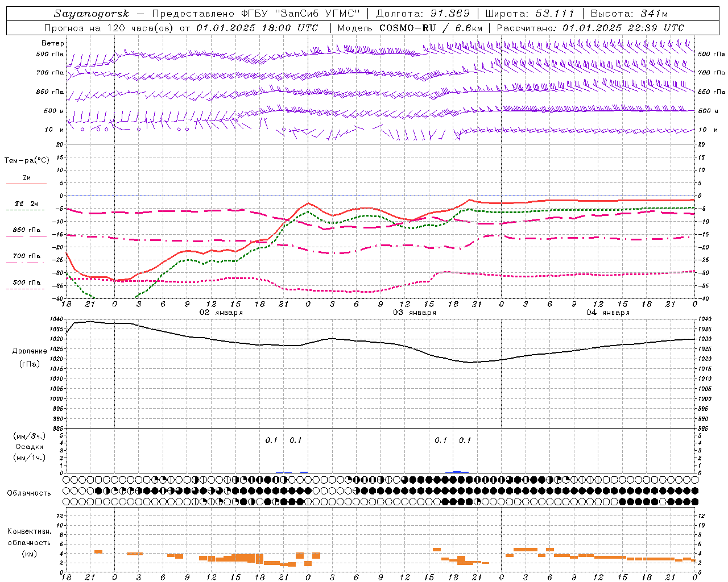Click the 'Давление' pressure panel label
Screen dimensions: 728x582
[x=30, y=351]
